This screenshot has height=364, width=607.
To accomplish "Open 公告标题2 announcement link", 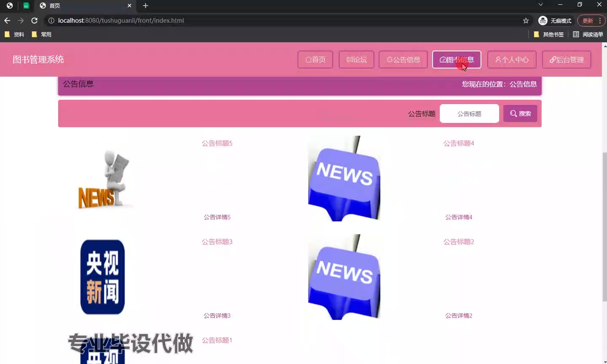I will [x=459, y=242].
